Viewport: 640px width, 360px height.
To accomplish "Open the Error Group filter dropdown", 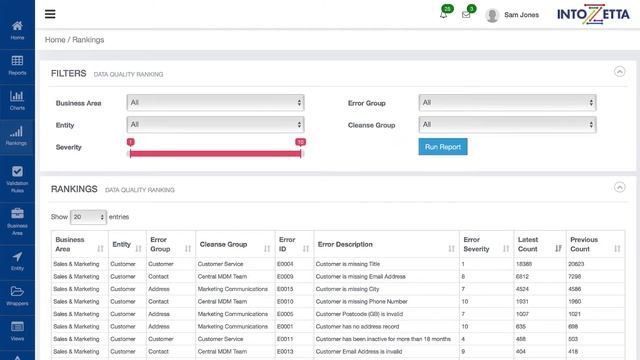I will click(507, 102).
